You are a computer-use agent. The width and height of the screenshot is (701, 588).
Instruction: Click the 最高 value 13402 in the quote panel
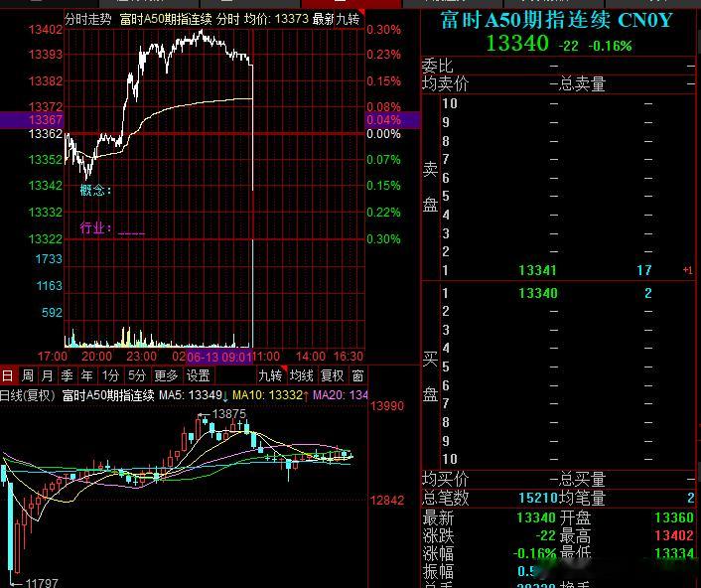coord(674,535)
